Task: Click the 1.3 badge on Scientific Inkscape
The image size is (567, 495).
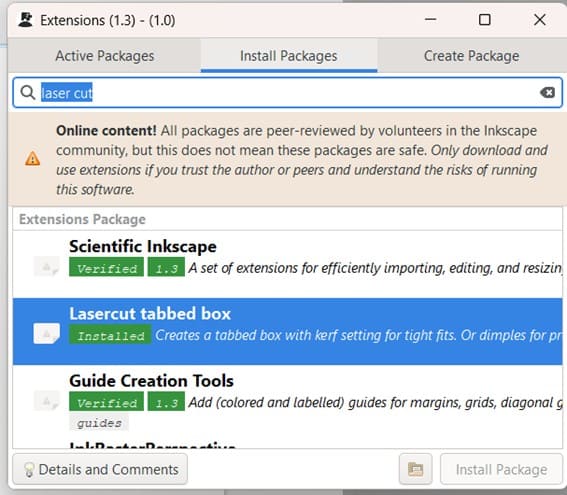Action: (x=166, y=268)
